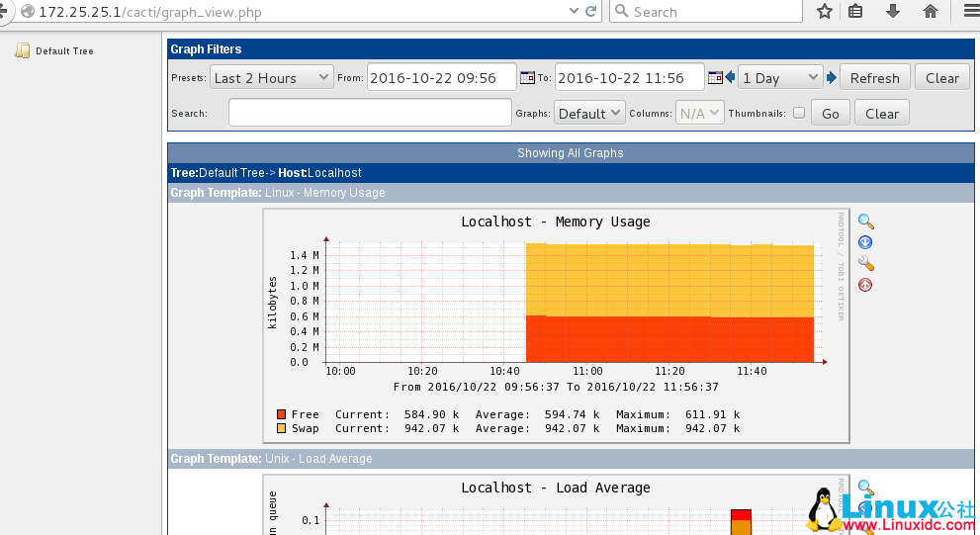Screen dimensions: 980x535
Task: Shift time span backward with left arrow
Action: (x=730, y=77)
